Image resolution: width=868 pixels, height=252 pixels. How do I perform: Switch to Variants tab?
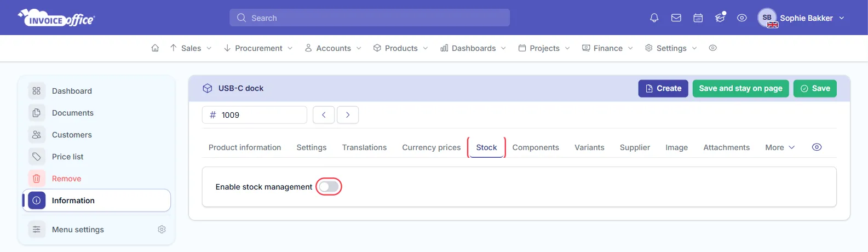click(589, 147)
